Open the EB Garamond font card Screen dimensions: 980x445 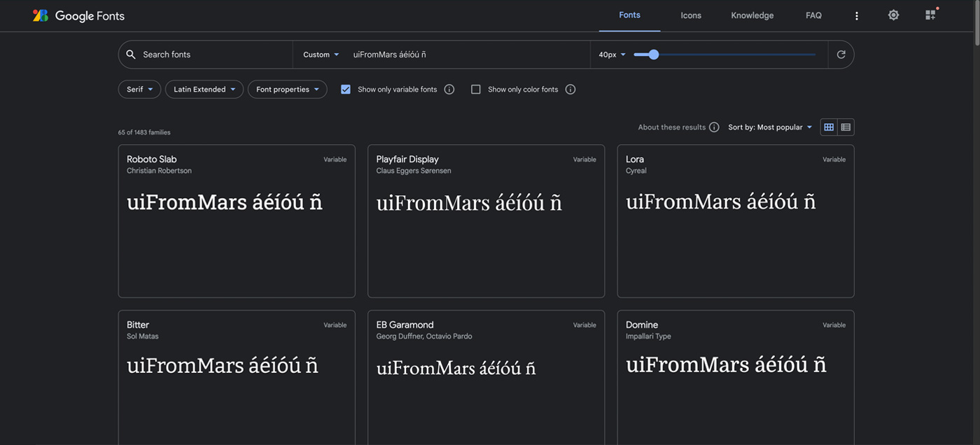tap(486, 378)
